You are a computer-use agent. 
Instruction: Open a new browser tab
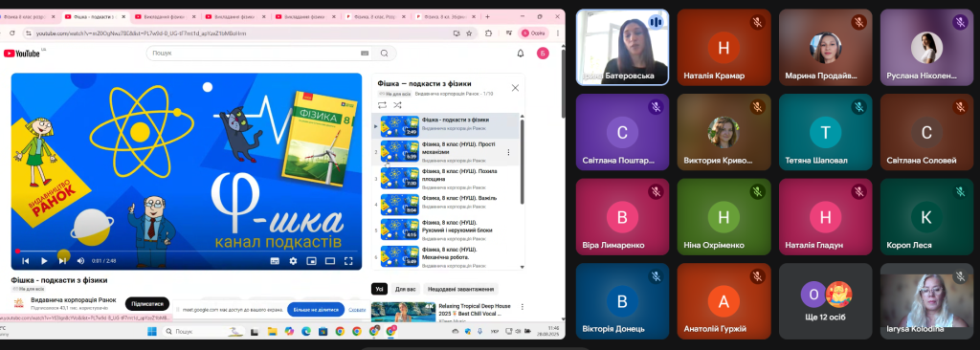[487, 17]
